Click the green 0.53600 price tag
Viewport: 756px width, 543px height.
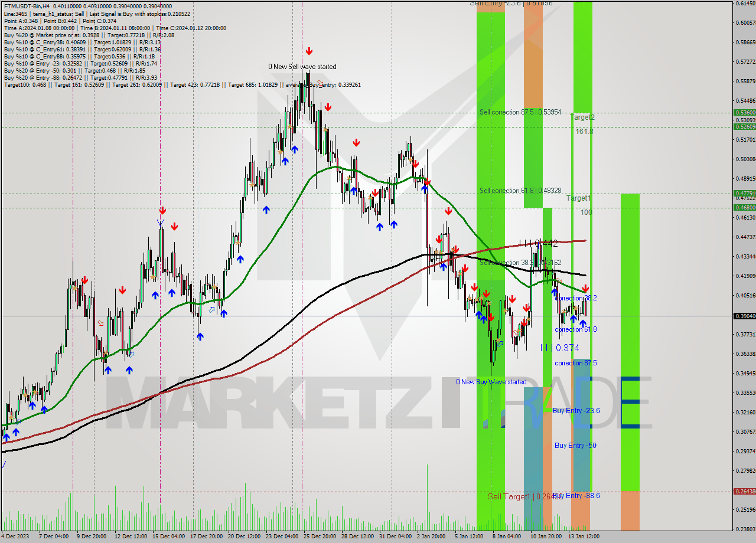pos(744,112)
